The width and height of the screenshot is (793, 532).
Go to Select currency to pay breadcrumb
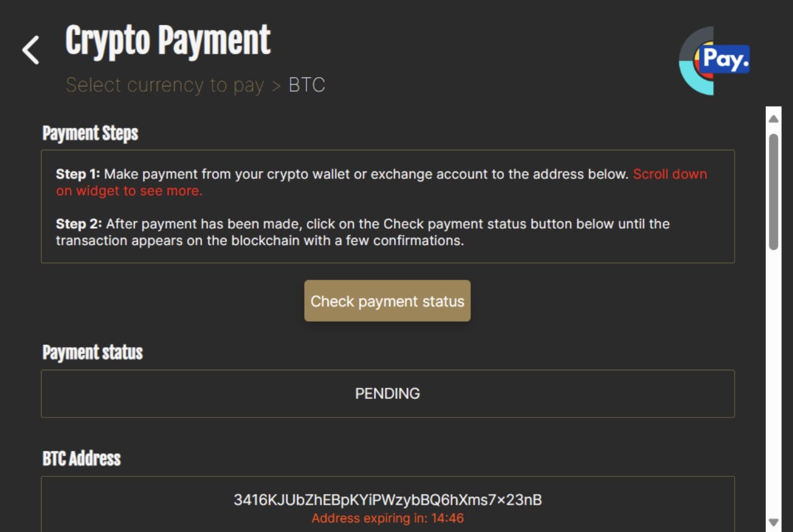coord(164,85)
